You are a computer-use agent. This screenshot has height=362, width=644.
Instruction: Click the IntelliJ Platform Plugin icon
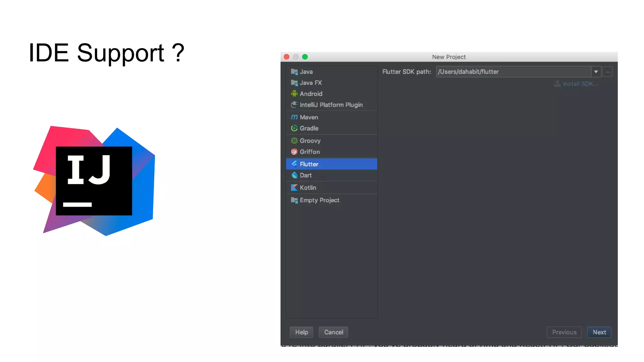click(x=294, y=105)
